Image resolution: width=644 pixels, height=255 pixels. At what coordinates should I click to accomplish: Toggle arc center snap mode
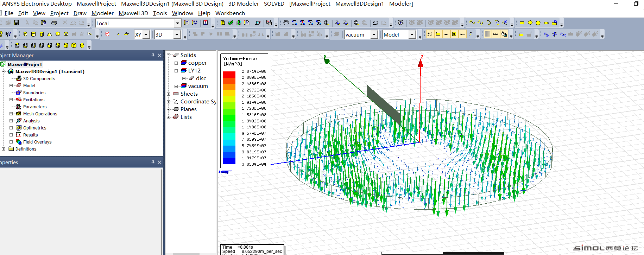[471, 34]
